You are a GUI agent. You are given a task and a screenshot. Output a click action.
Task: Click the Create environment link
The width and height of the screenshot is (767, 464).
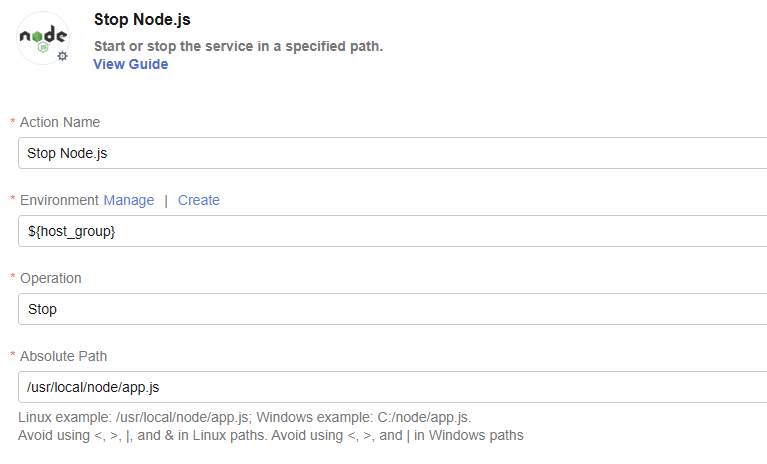199,200
